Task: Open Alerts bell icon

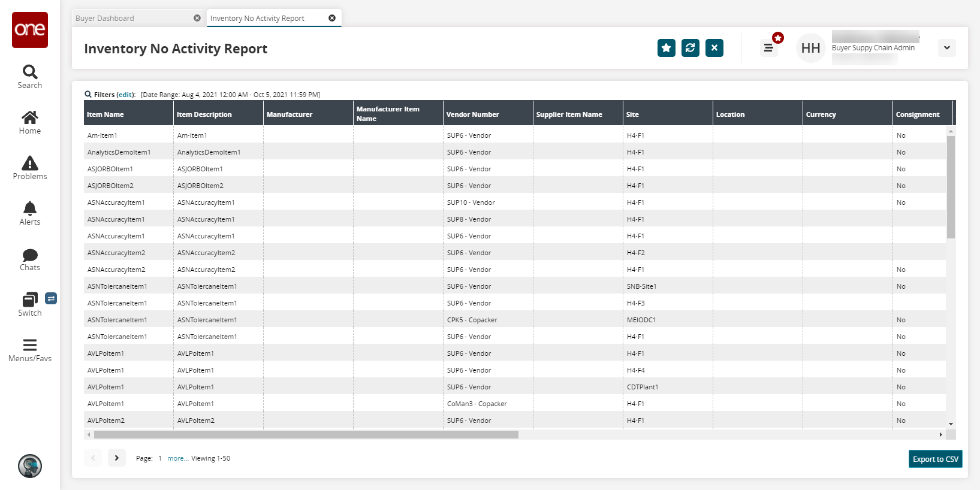Action: click(x=30, y=213)
